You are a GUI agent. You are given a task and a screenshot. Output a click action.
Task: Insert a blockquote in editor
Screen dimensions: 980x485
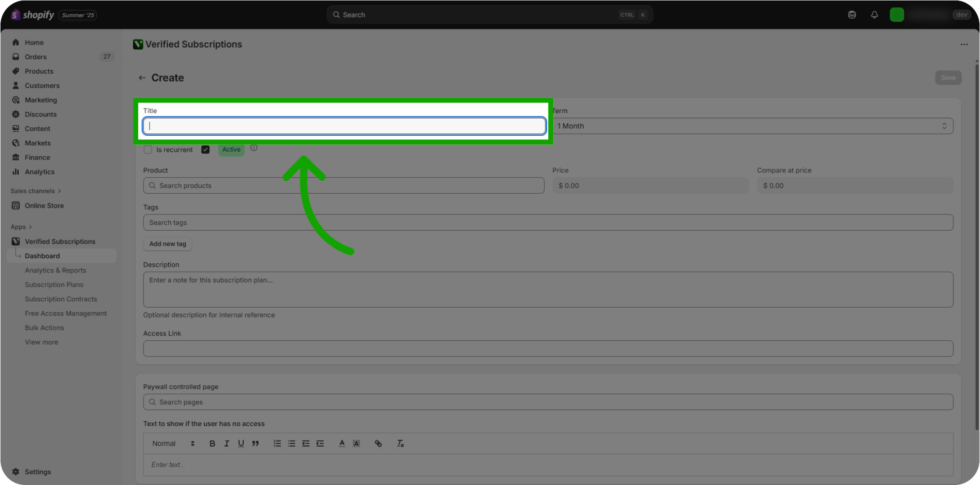coord(255,444)
